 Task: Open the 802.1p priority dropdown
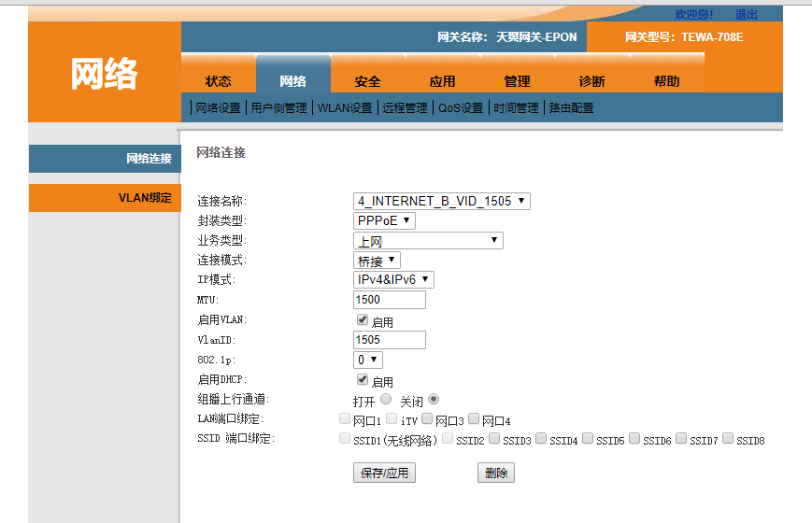click(367, 360)
